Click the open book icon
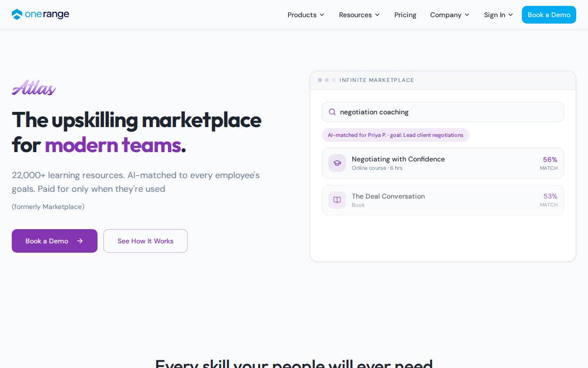Screen dimensions: 588x368 (x=337, y=200)
